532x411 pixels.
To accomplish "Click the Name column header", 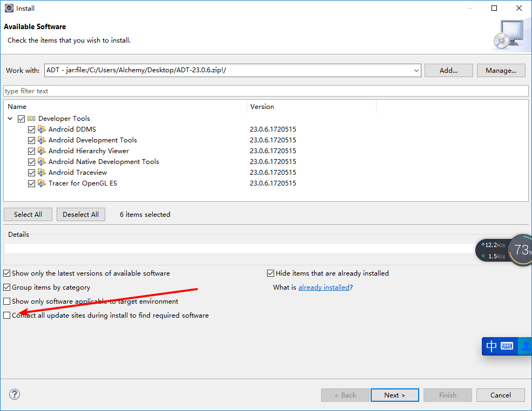I will pyautogui.click(x=125, y=106).
